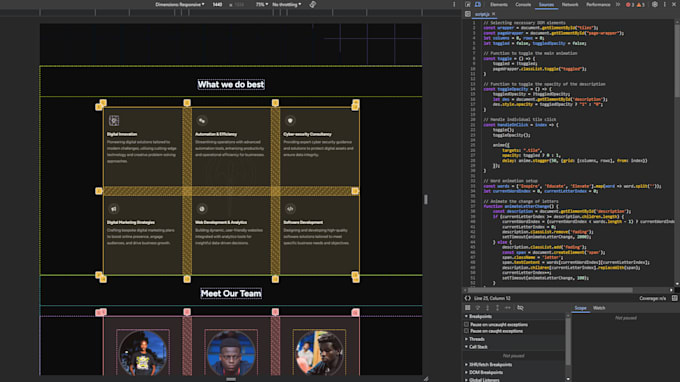This screenshot has height=382, width=680.
Task: Toggle the device toolbar icon
Action: point(477,4)
